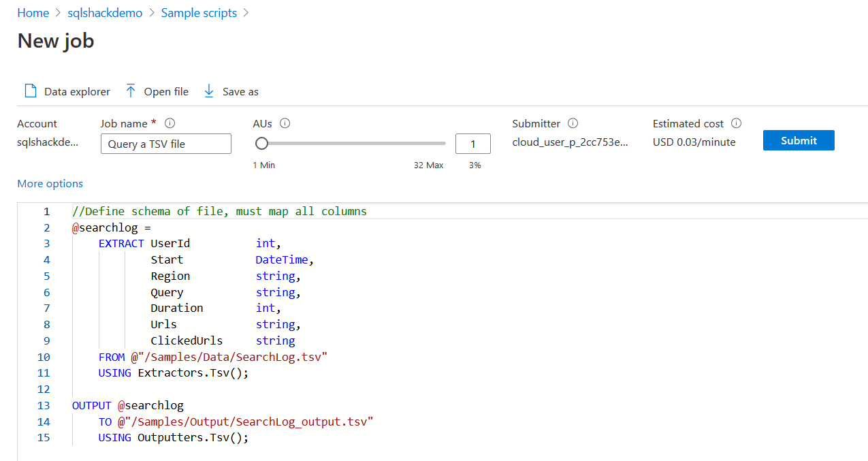This screenshot has height=461, width=868.
Task: Click the Data explorer document icon
Action: [x=30, y=91]
